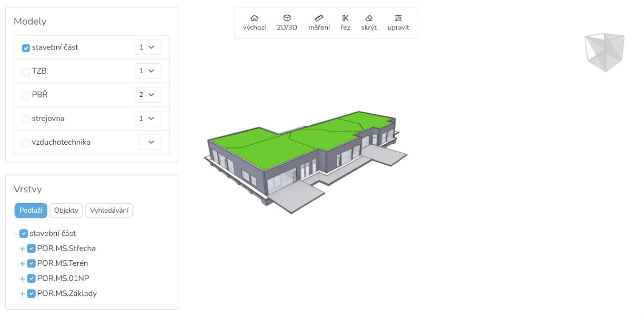Toggle the POR.MS.Terén layer checkbox
Image resolution: width=644 pixels, height=318 pixels.
point(31,263)
